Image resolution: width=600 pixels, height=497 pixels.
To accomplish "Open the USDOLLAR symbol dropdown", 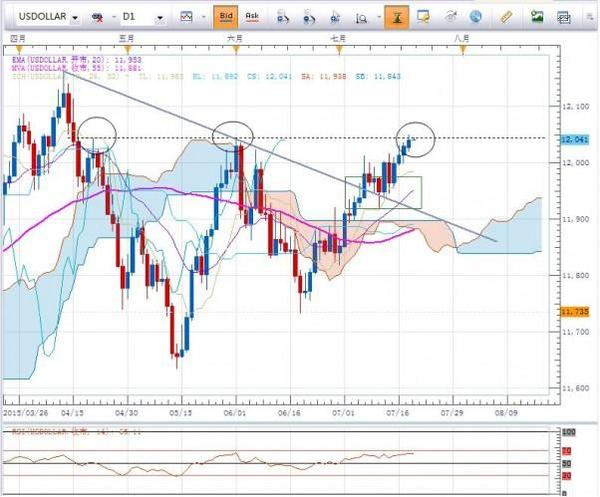I will [76, 18].
